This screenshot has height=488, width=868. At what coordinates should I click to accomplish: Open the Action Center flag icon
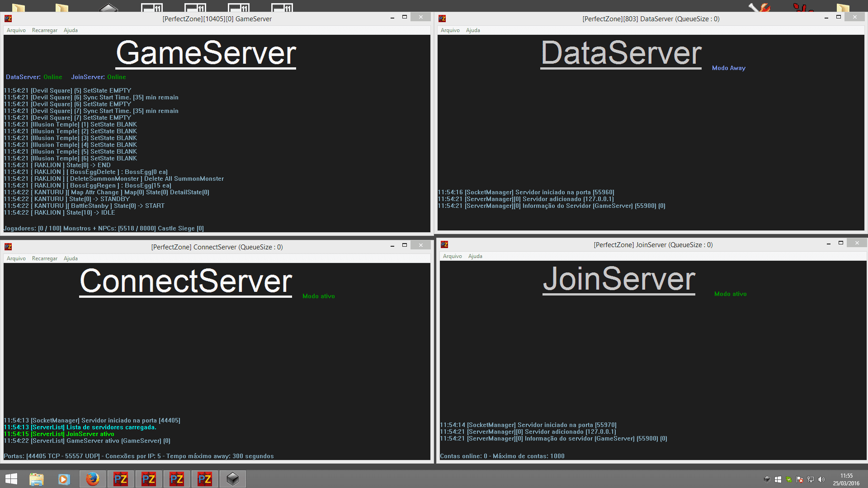click(x=800, y=479)
